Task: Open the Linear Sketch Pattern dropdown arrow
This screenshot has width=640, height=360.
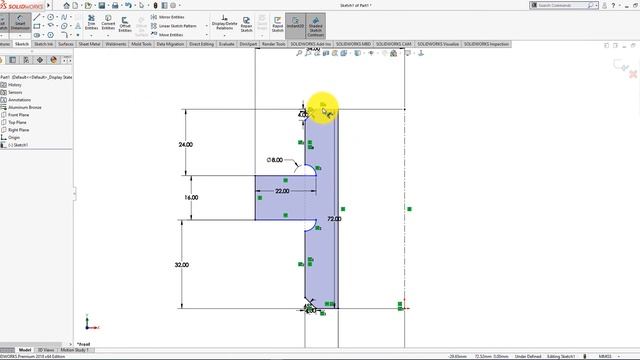Action: click(x=207, y=26)
